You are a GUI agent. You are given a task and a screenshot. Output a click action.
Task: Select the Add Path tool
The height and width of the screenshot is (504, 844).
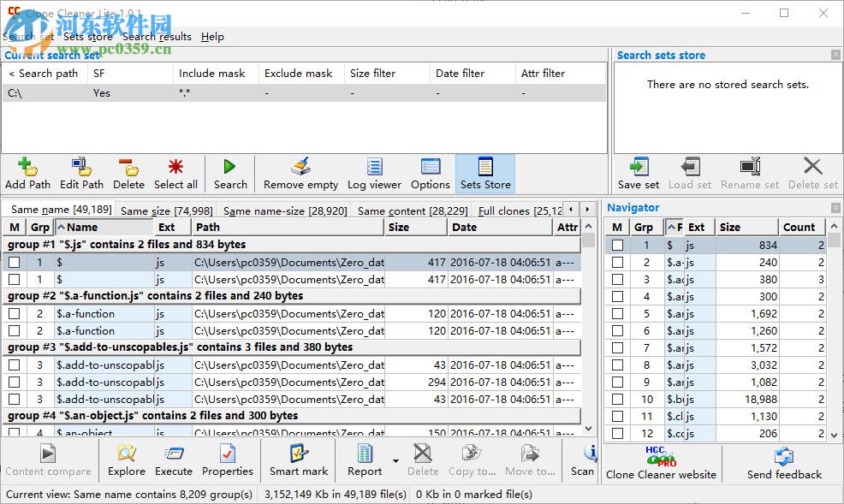(28, 172)
